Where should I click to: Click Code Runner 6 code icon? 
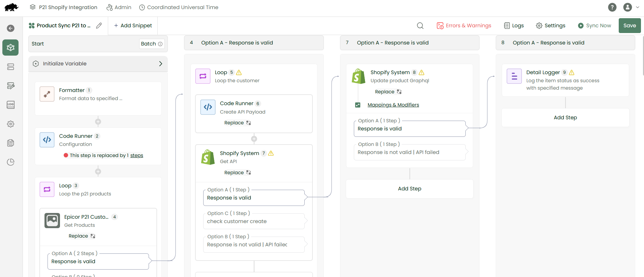pos(208,107)
